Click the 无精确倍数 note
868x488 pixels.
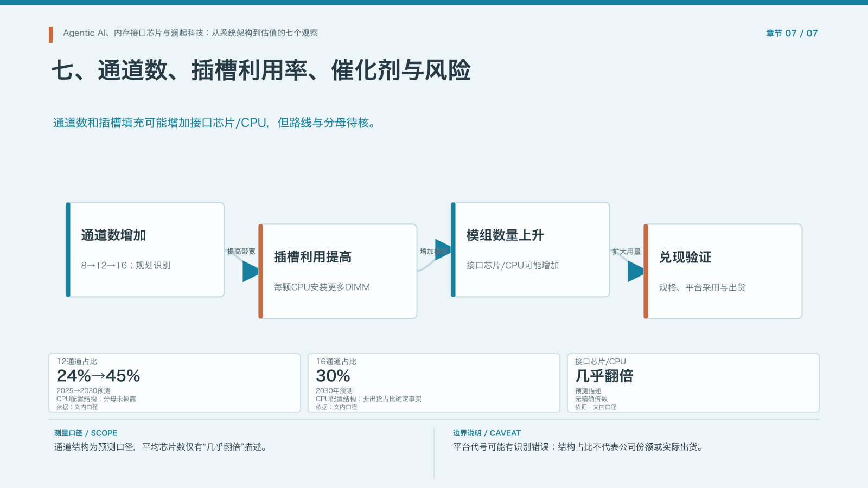pos(591,399)
